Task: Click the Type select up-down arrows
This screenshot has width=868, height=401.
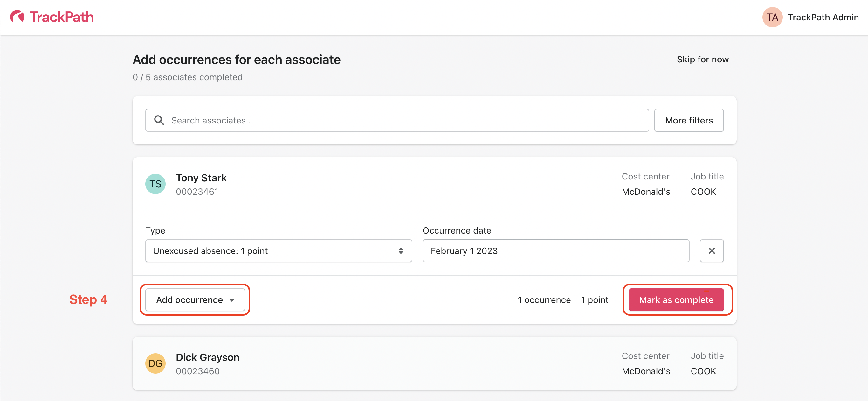Action: 401,250
